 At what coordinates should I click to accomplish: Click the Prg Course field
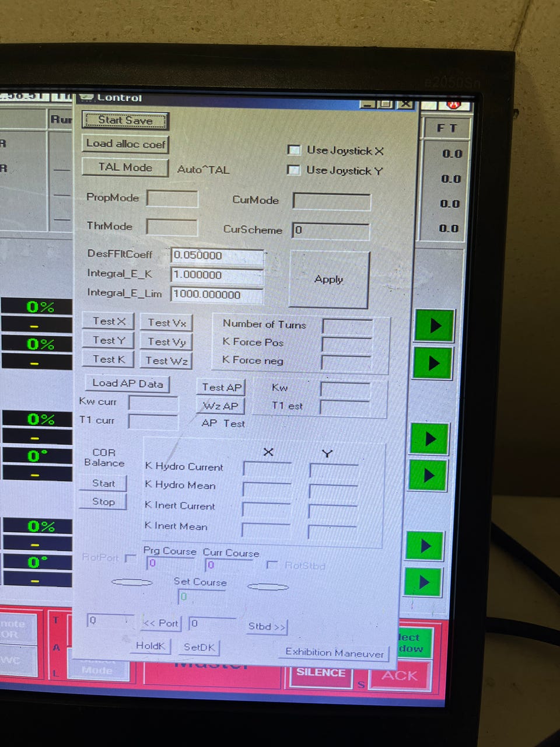click(170, 564)
